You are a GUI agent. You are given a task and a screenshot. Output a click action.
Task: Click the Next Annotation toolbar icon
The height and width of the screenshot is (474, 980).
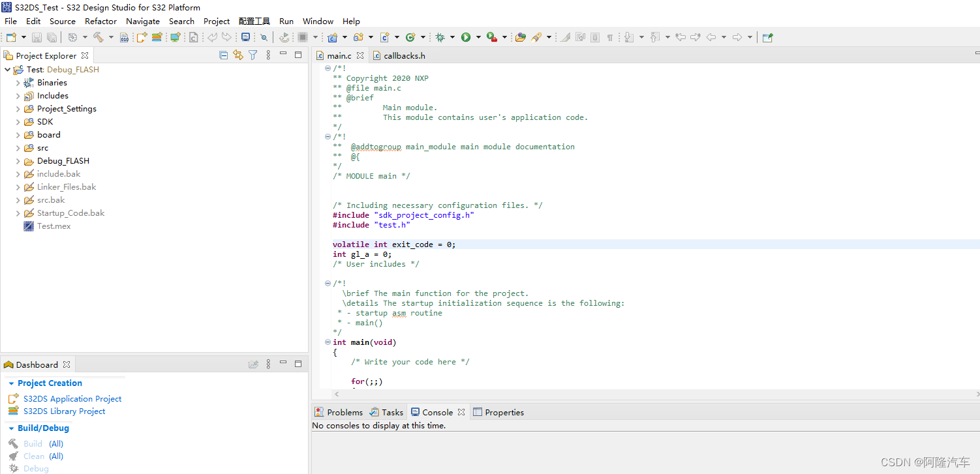pyautogui.click(x=629, y=37)
